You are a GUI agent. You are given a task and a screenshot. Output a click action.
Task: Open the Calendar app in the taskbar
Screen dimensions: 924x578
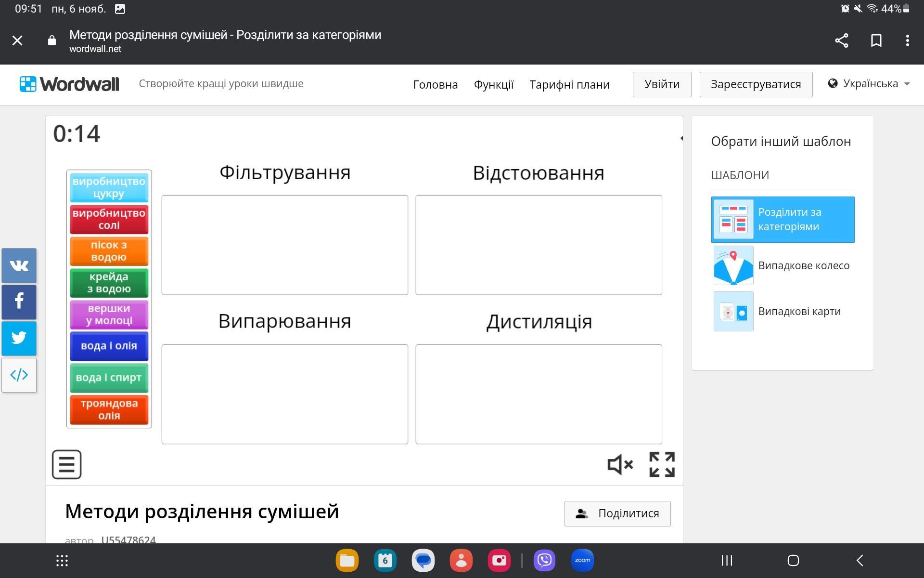click(x=385, y=561)
